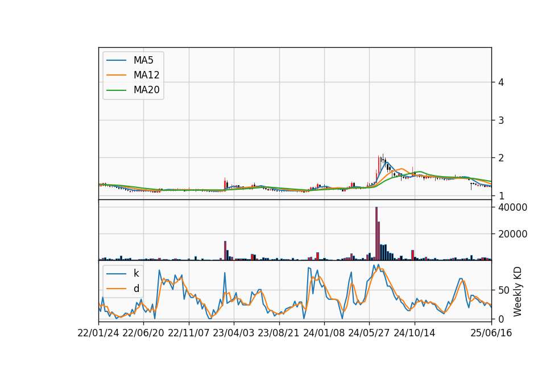This screenshot has height=392, width=546.
Task: Click the d legend label
Action: [136, 289]
